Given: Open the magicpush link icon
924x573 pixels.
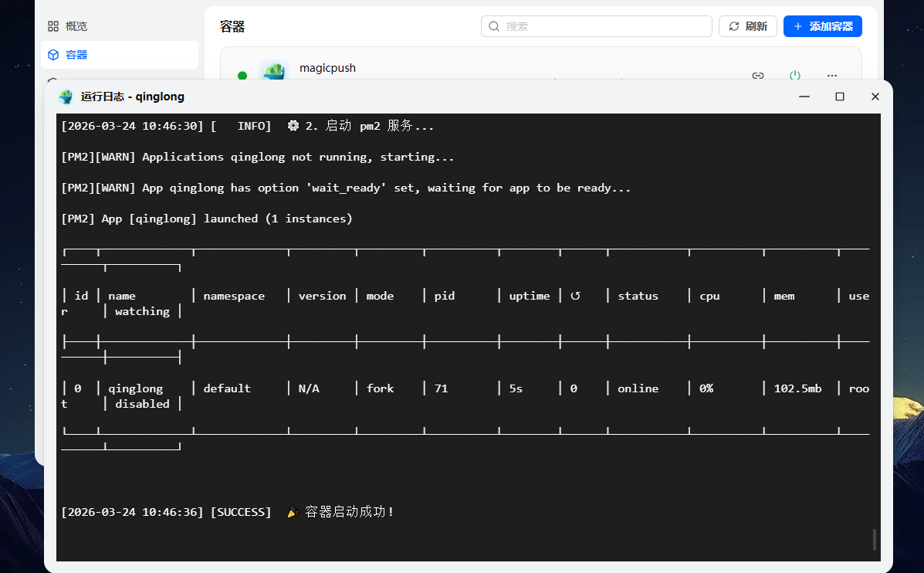Looking at the screenshot, I should [758, 76].
